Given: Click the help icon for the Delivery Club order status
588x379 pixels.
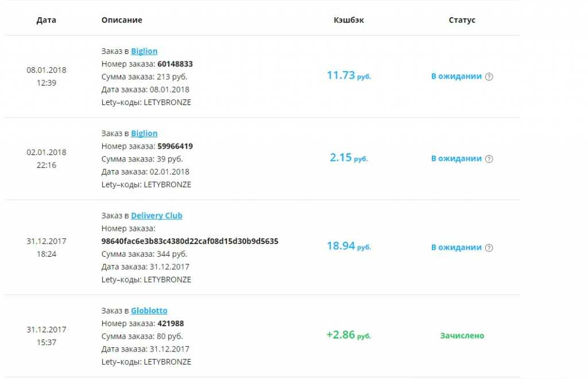Looking at the screenshot, I should point(489,247).
